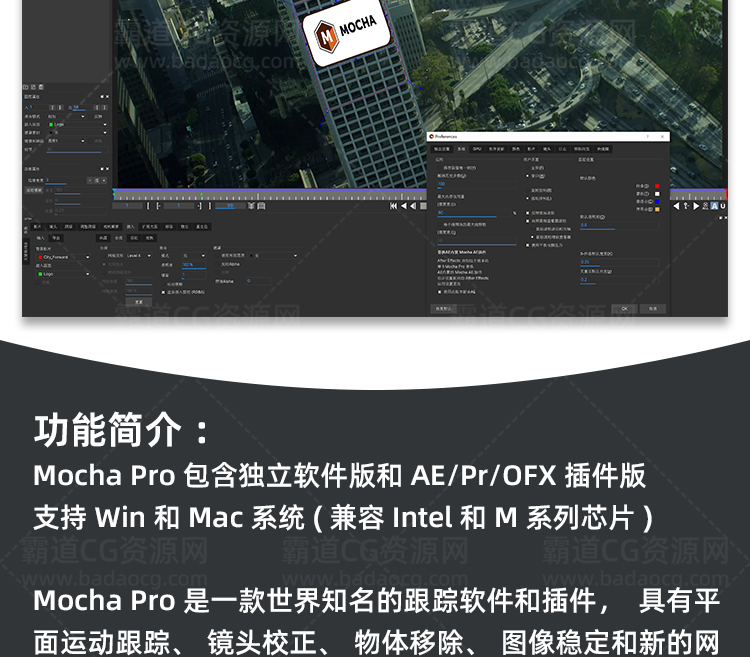Select the 插入 module tab below the timeline
This screenshot has height=657, width=750.
pos(130,227)
